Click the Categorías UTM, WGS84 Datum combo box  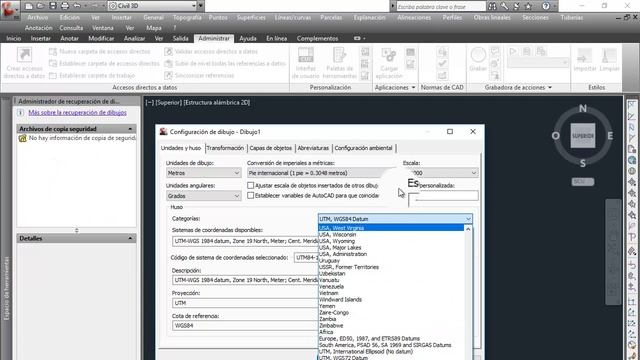[x=395, y=219]
